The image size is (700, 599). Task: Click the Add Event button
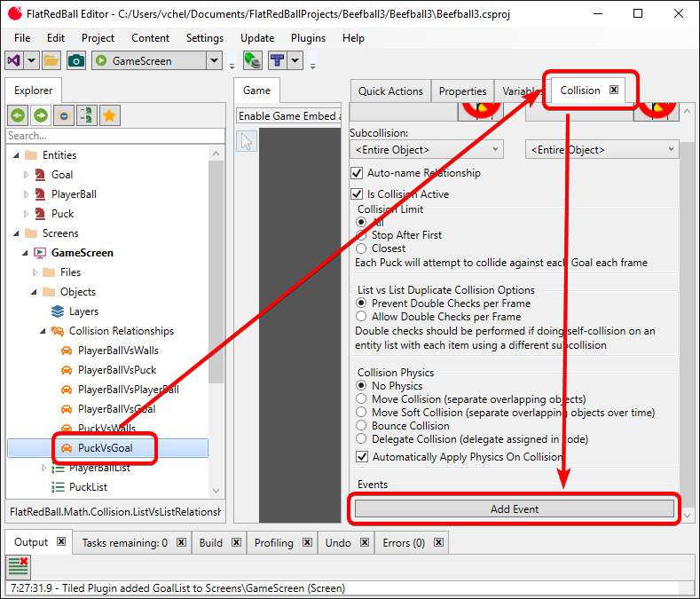coord(514,508)
